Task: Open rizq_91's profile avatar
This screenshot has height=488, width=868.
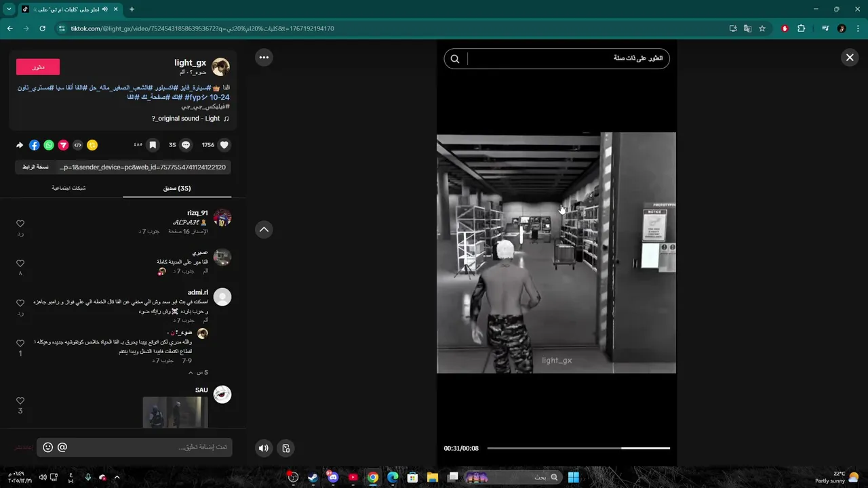Action: pos(222,218)
